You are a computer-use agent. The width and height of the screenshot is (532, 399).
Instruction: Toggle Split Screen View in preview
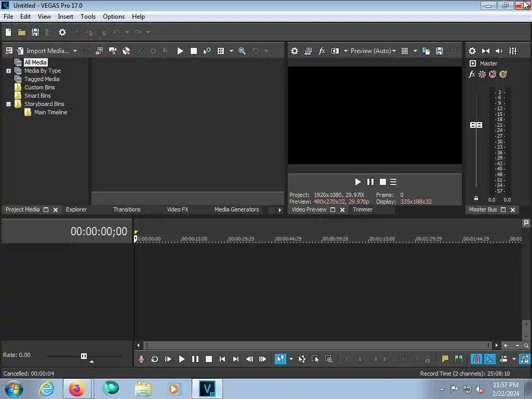pyautogui.click(x=335, y=51)
